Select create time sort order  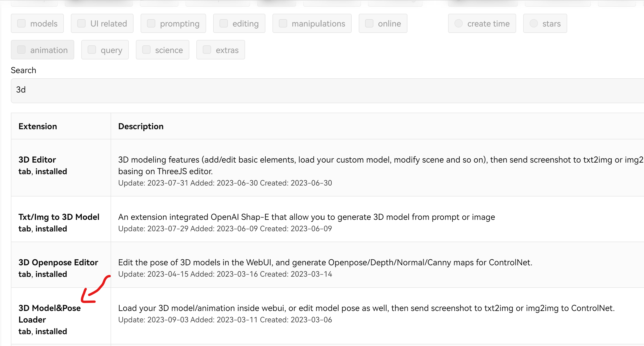click(x=459, y=23)
